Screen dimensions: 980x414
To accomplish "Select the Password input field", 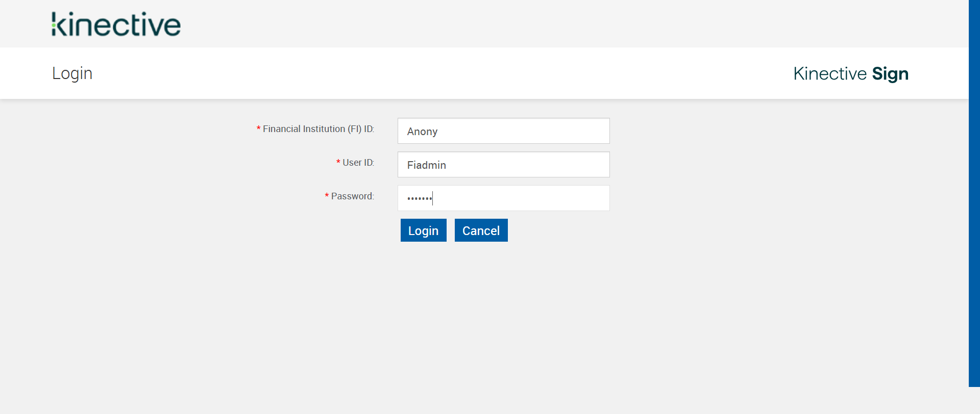I will click(503, 198).
